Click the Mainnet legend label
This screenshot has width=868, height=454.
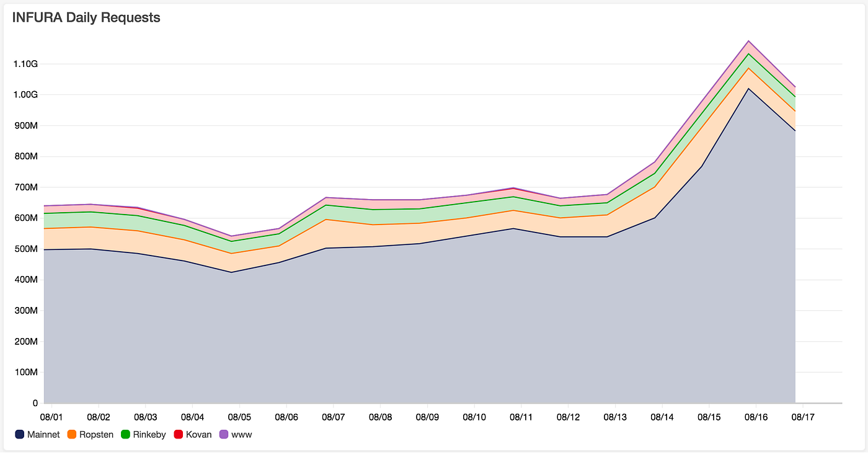(43, 435)
